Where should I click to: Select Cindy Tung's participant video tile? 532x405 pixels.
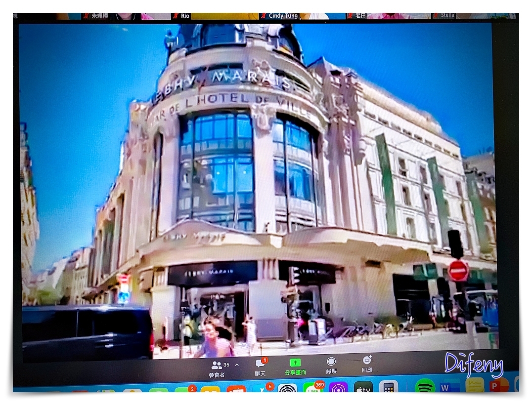[302, 16]
